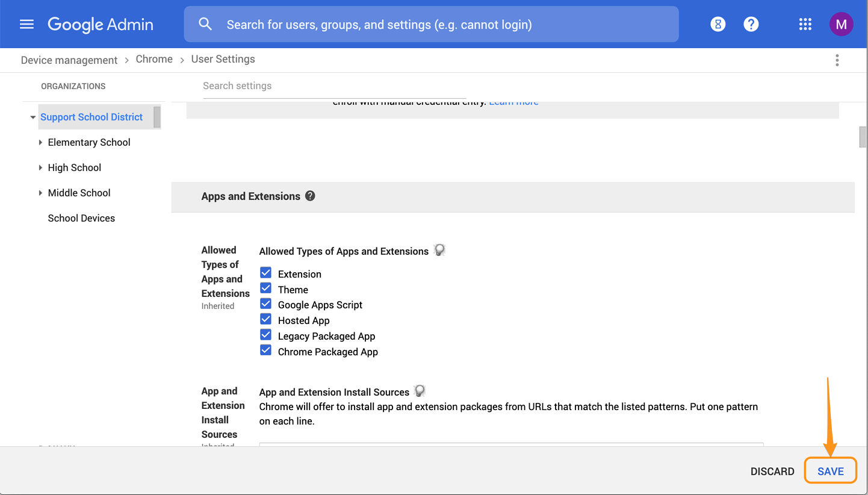Click the Google Apps Script label
Viewport: 868px width, 495px height.
point(320,305)
